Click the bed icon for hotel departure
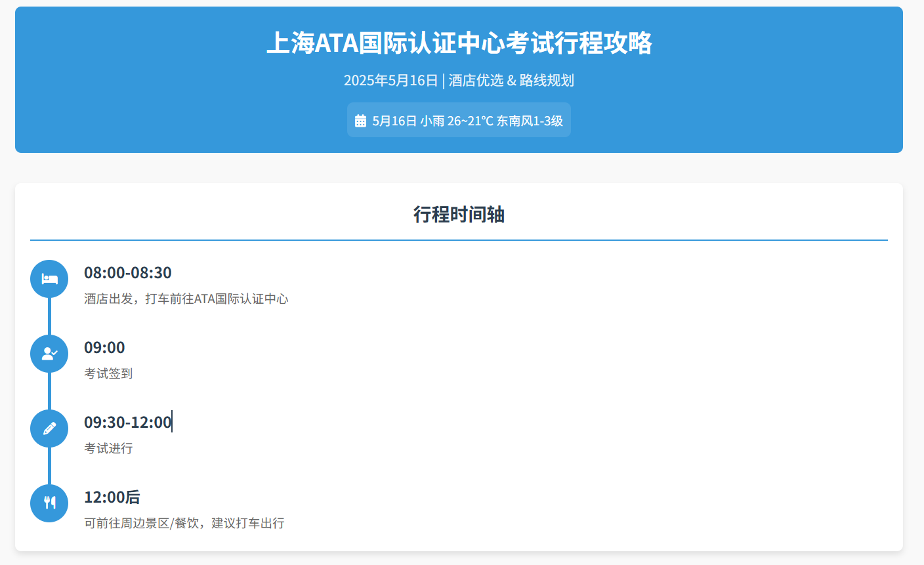 (49, 279)
